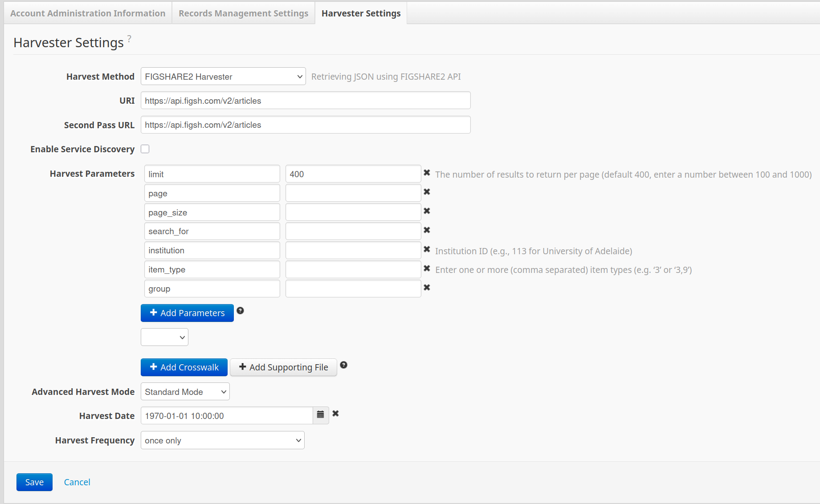Edit the page parameter name field
Screen dimensions: 820x504
coord(212,193)
